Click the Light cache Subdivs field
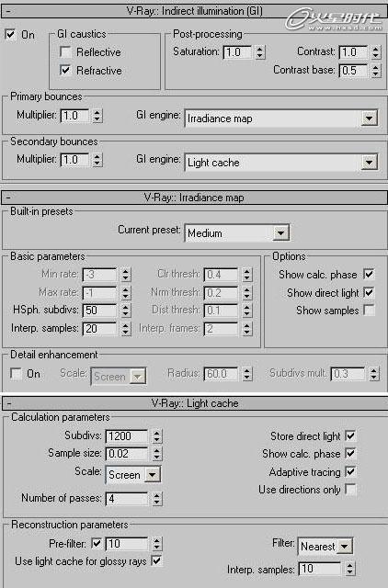 pyautogui.click(x=127, y=436)
